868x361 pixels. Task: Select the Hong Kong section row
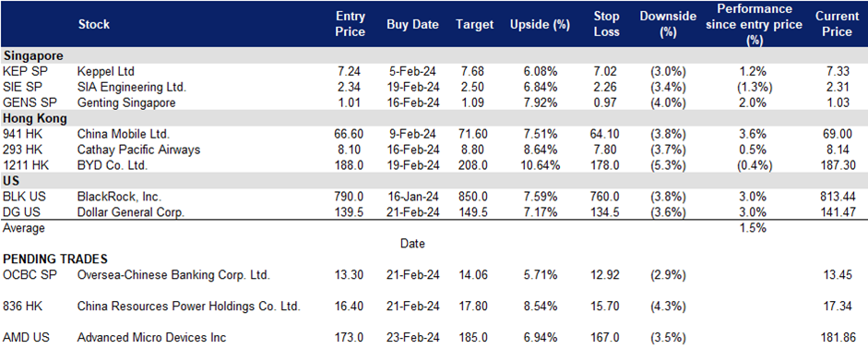coord(434,118)
